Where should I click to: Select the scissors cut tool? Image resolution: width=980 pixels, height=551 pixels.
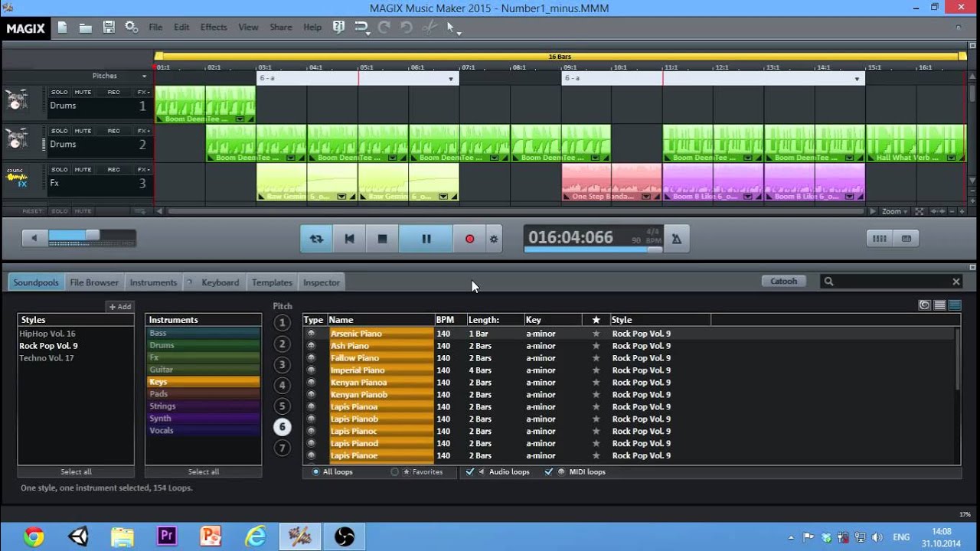(x=430, y=27)
